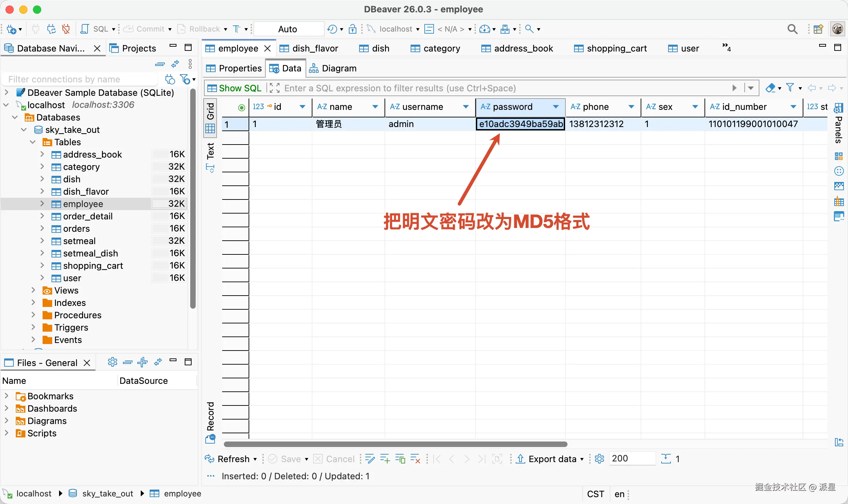The width and height of the screenshot is (848, 504).
Task: Click the add row icon in the bottom toolbar
Action: (385, 459)
